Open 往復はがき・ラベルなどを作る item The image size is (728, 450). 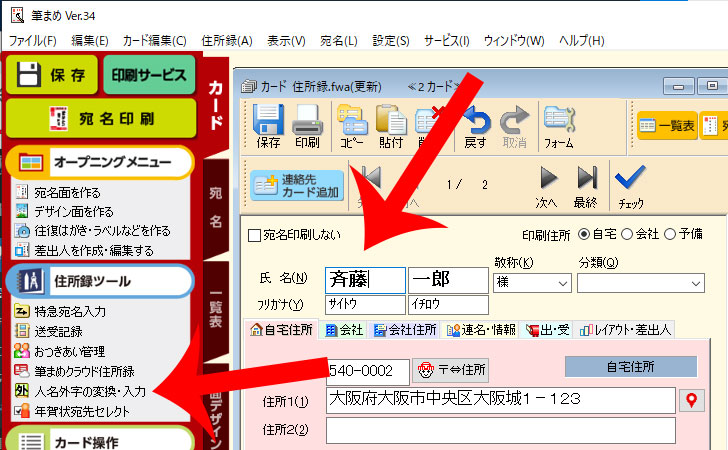[93, 231]
